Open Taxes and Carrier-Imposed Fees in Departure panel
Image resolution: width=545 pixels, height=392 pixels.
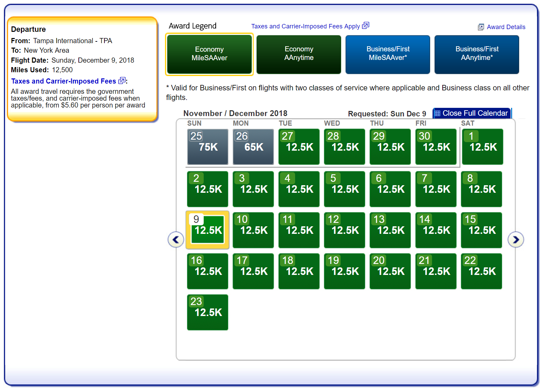point(64,81)
